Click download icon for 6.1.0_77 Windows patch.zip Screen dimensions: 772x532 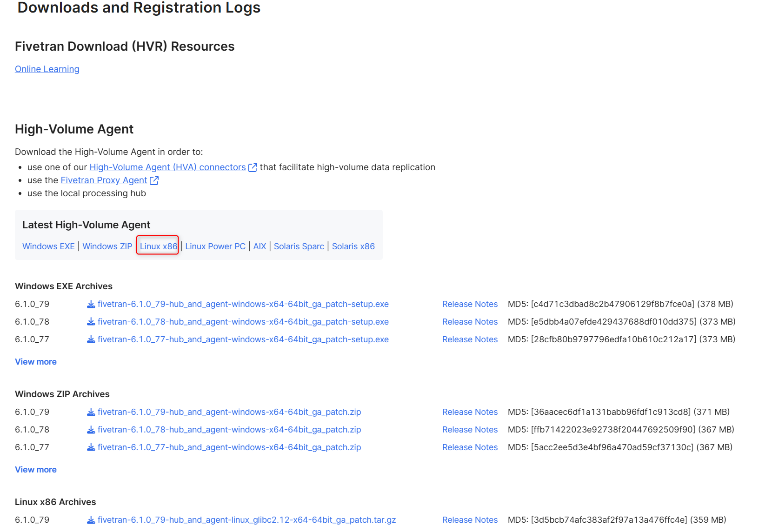[91, 447]
